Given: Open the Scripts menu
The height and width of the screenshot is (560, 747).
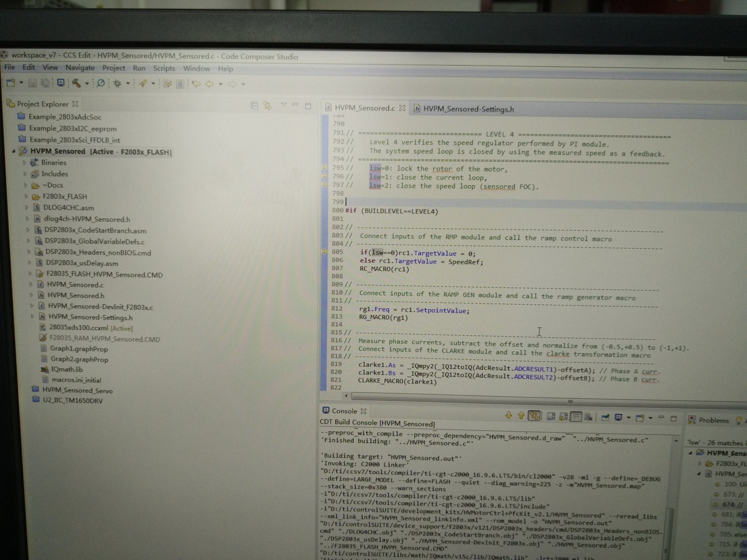Looking at the screenshot, I should click(x=164, y=69).
